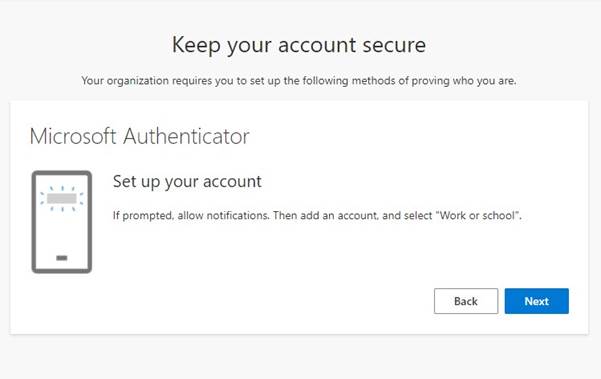Click the blue sparkle rays around notification
The height and width of the screenshot is (379, 601).
click(62, 199)
